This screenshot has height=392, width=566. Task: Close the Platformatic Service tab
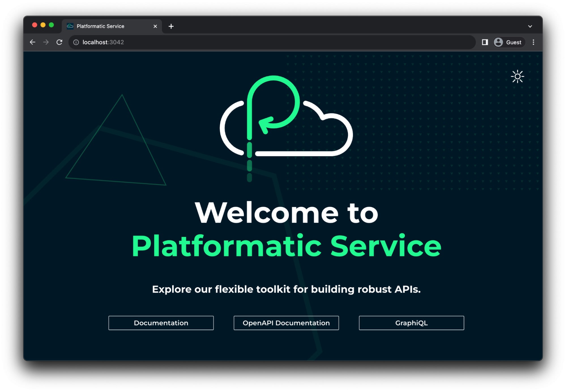[x=155, y=26]
